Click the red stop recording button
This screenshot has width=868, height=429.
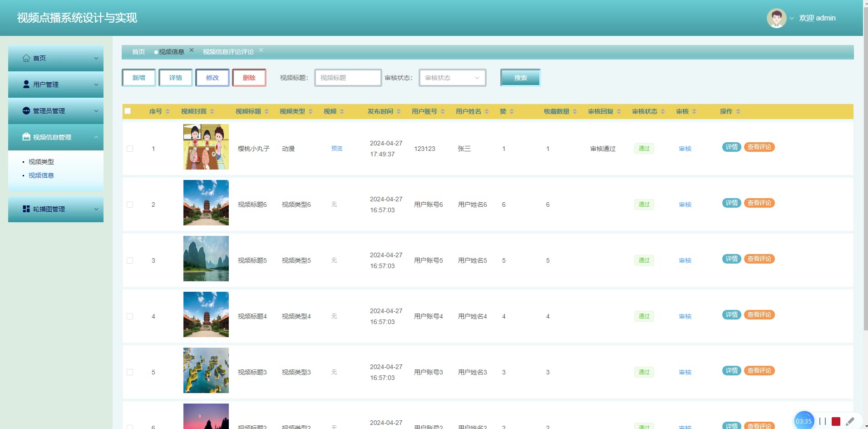point(836,421)
